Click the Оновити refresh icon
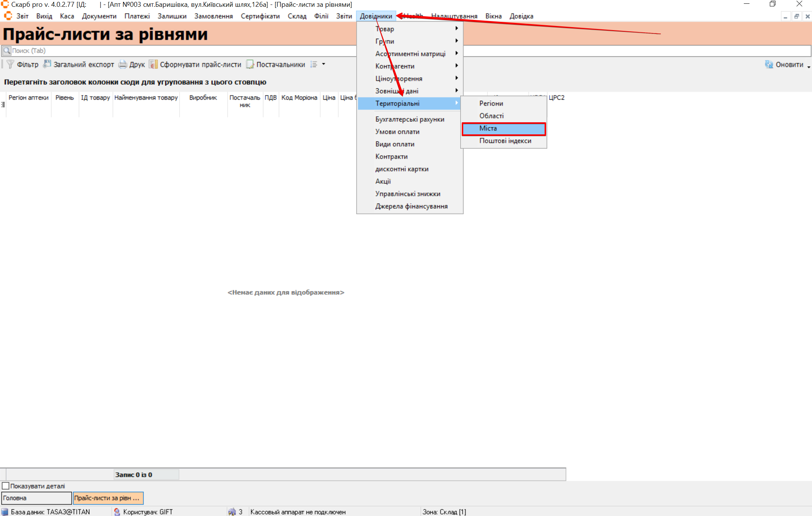Viewport: 812px width, 516px height. click(769, 64)
